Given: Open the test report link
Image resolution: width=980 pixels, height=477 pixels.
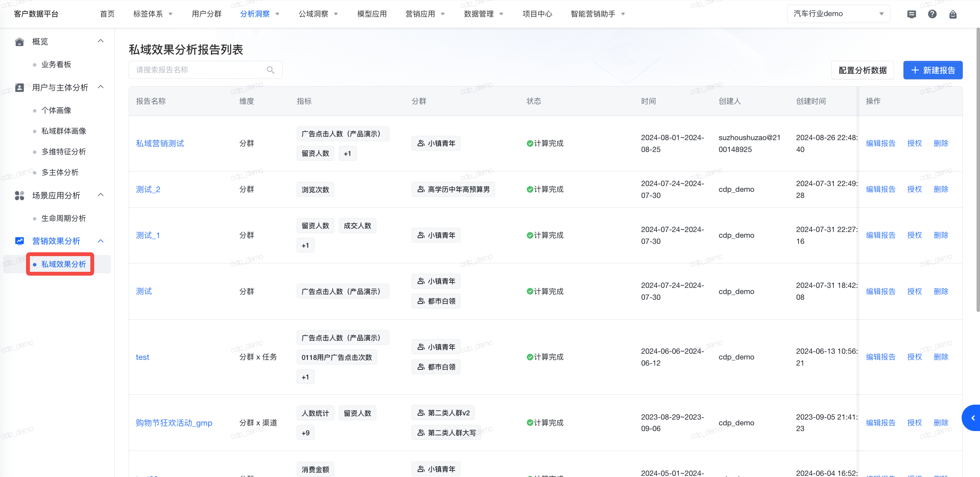Looking at the screenshot, I should point(142,357).
